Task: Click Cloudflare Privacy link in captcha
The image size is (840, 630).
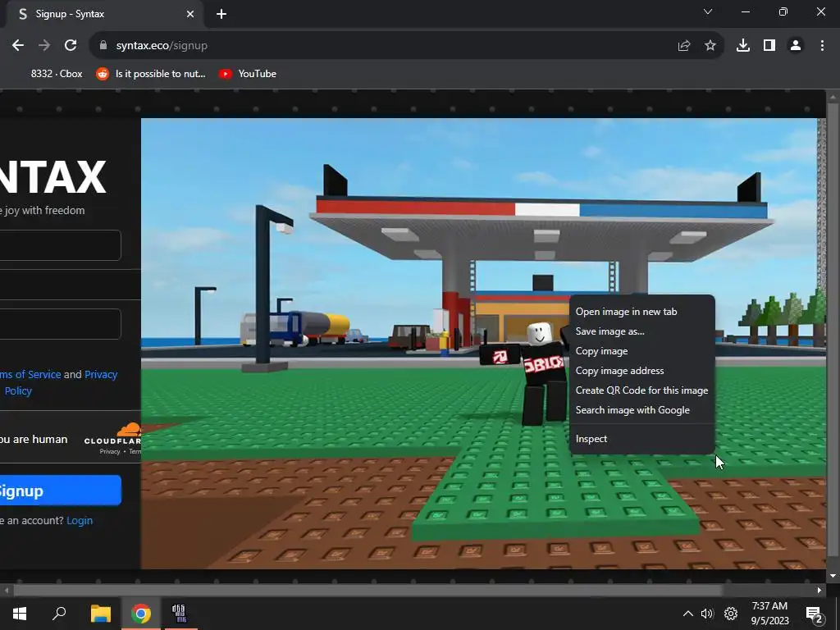Action: click(x=110, y=452)
